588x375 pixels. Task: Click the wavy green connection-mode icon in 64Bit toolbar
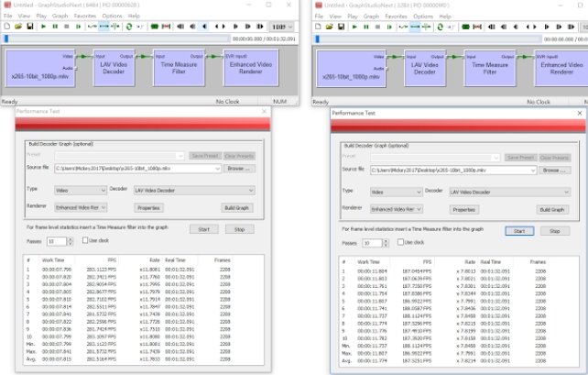coord(92,27)
